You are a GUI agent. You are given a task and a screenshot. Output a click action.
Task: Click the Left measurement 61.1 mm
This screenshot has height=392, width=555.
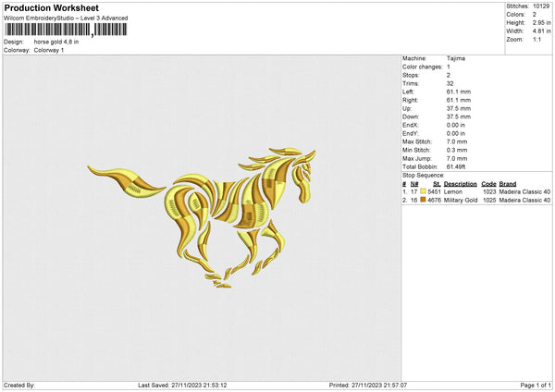point(459,92)
